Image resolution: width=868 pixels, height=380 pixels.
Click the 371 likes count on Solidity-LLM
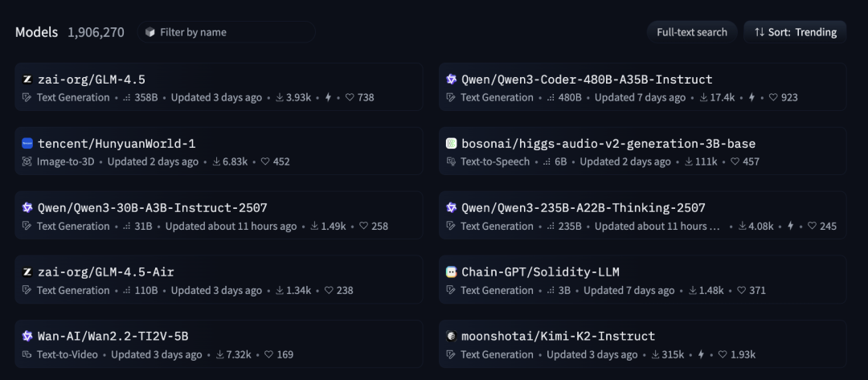(x=757, y=290)
